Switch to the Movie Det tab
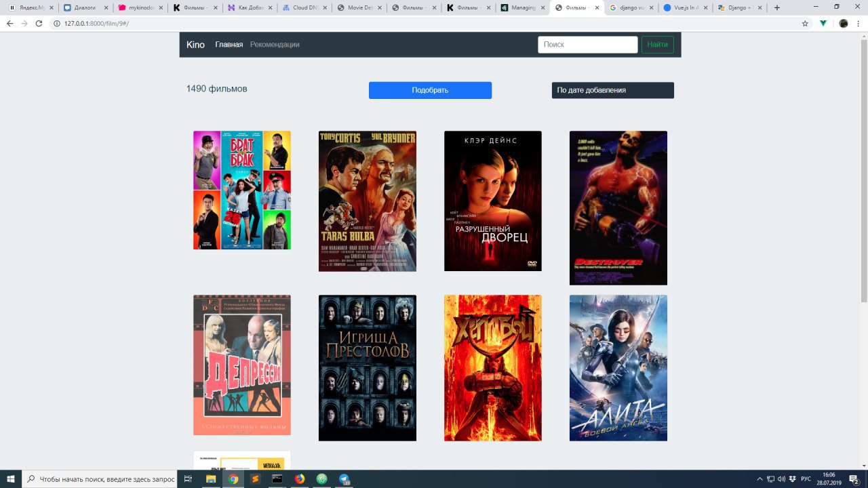The width and height of the screenshot is (868, 488). (x=359, y=8)
